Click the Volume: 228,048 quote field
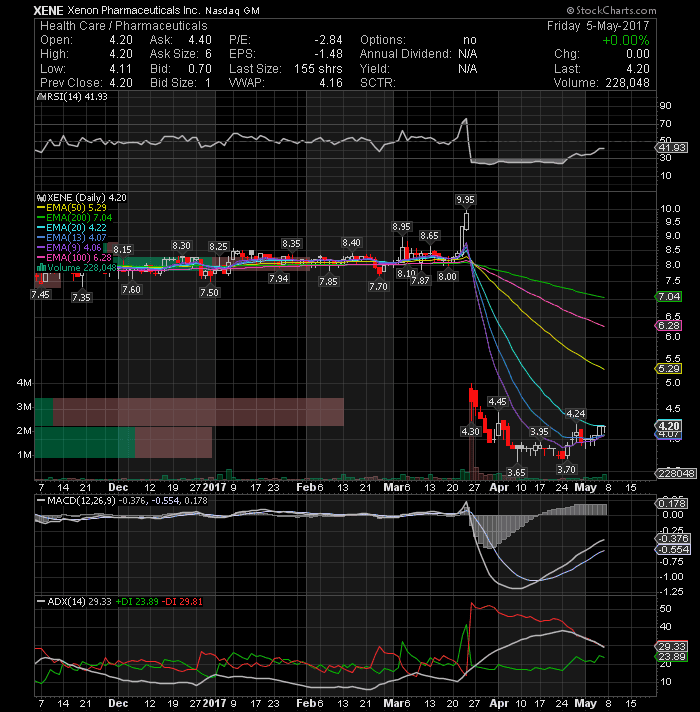700x712 pixels. (x=601, y=83)
